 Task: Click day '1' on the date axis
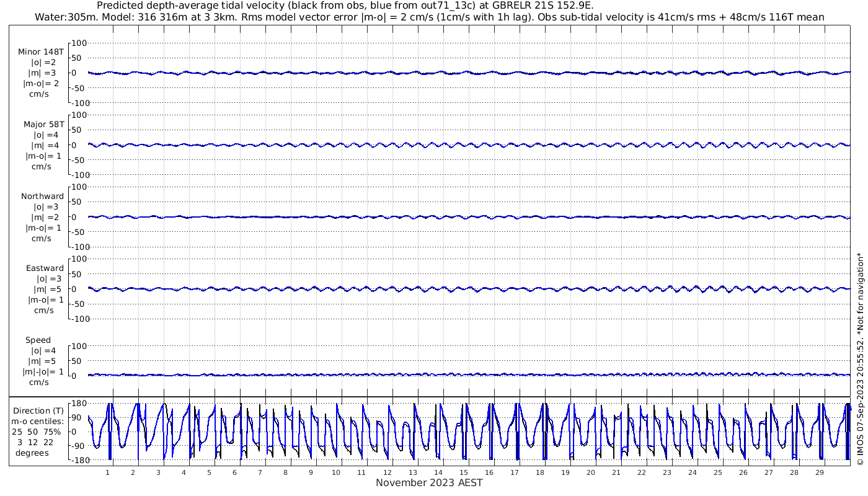click(x=107, y=472)
